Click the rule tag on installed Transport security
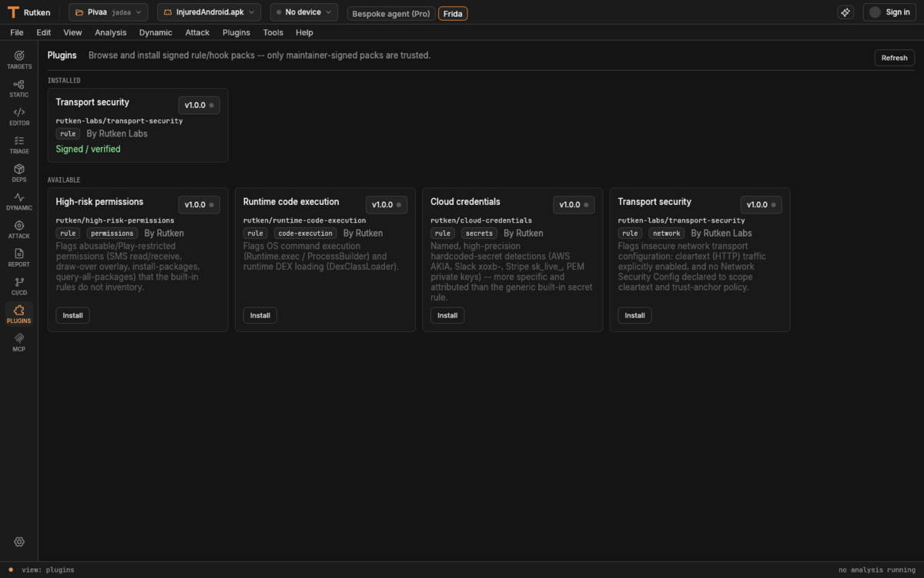Viewport: 924px width, 578px height. click(68, 133)
